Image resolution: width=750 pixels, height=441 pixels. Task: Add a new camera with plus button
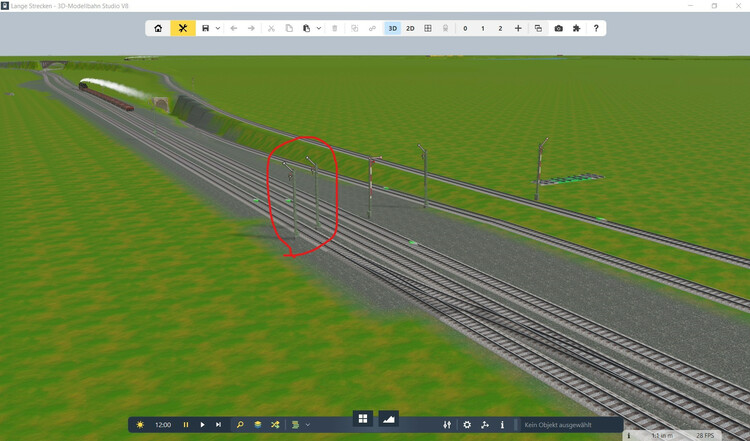coord(518,28)
